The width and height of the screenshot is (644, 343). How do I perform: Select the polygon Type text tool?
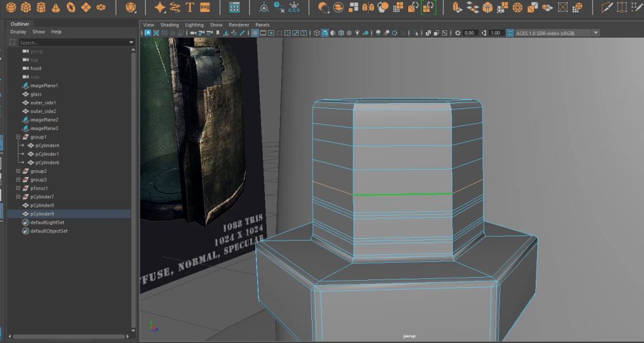[189, 8]
